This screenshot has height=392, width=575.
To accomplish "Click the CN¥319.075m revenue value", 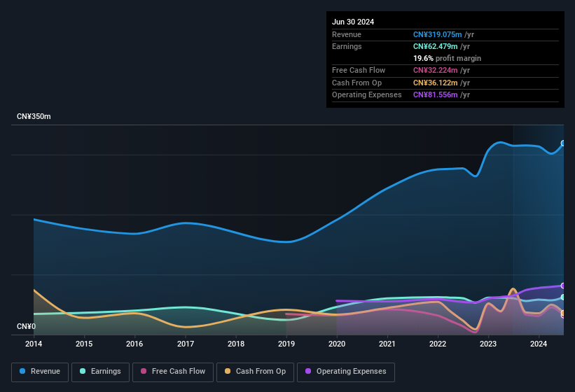I will [438, 34].
